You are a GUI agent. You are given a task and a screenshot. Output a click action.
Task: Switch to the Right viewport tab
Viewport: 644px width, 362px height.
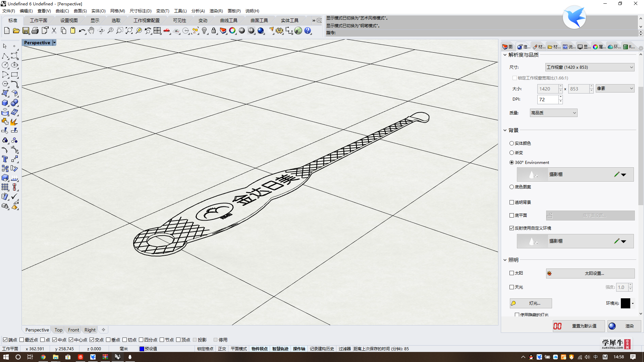tap(90, 330)
